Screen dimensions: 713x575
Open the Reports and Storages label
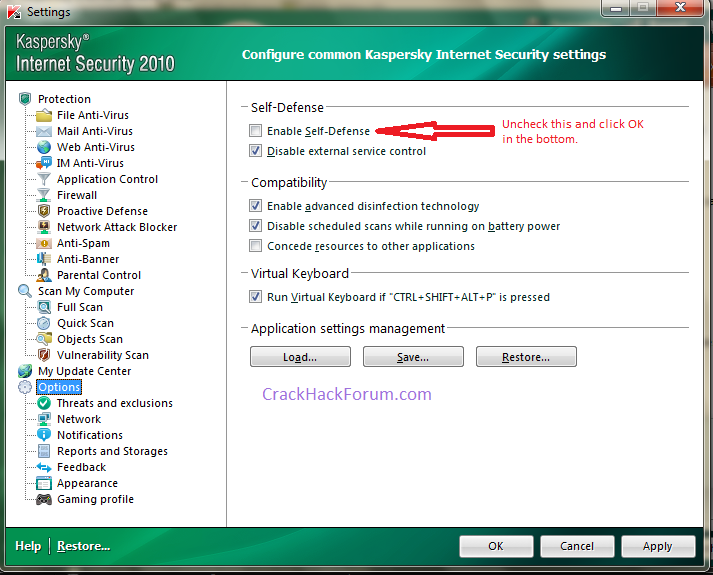112,451
